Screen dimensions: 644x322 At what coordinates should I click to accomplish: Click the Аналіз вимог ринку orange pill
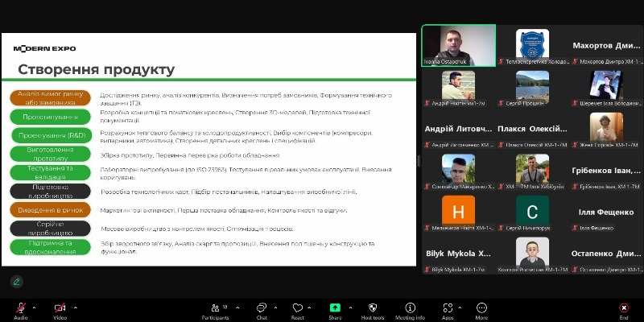(50, 98)
